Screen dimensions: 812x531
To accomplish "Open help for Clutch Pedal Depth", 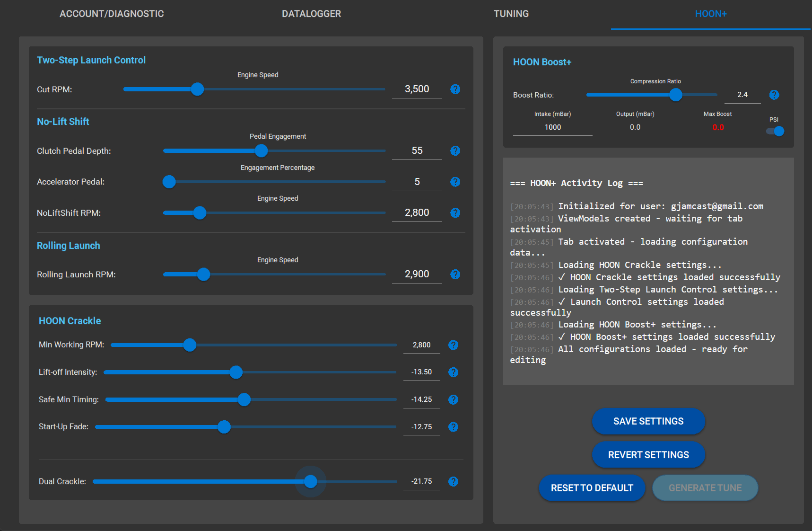I will [x=455, y=151].
